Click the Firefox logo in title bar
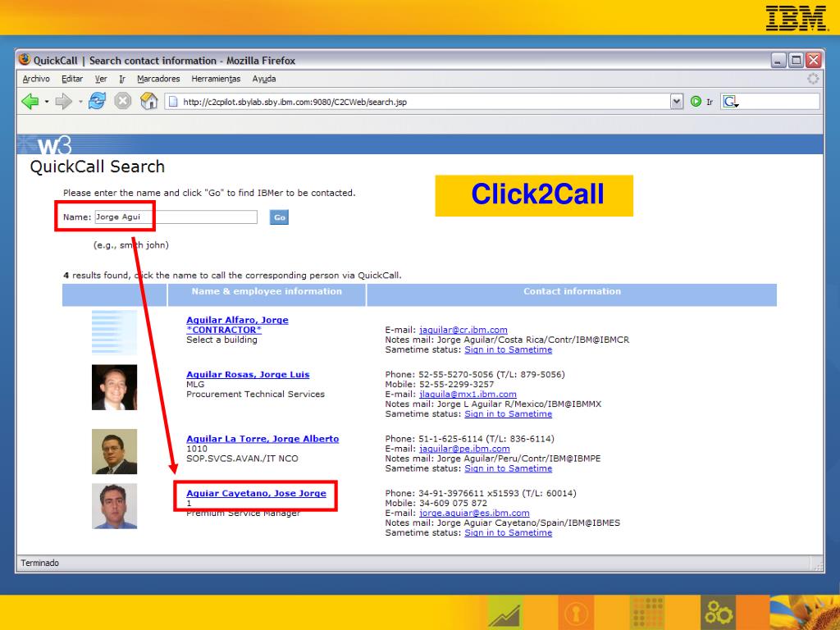Image resolution: width=840 pixels, height=630 pixels. pos(25,59)
